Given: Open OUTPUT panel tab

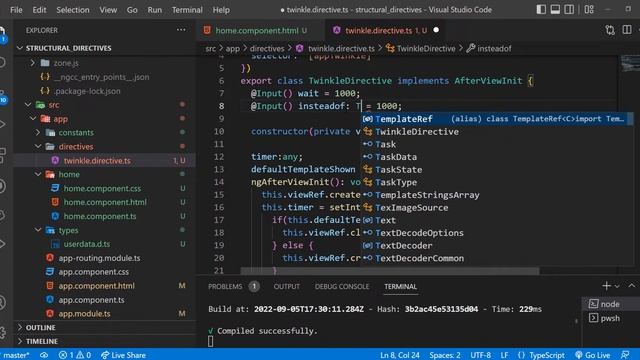Looking at the screenshot, I should tap(287, 287).
